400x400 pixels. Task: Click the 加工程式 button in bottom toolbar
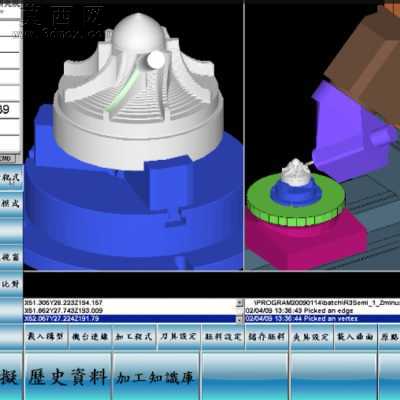134,337
